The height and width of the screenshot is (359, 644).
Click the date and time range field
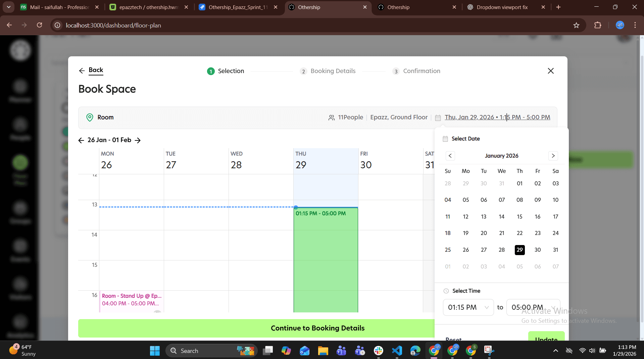click(497, 117)
